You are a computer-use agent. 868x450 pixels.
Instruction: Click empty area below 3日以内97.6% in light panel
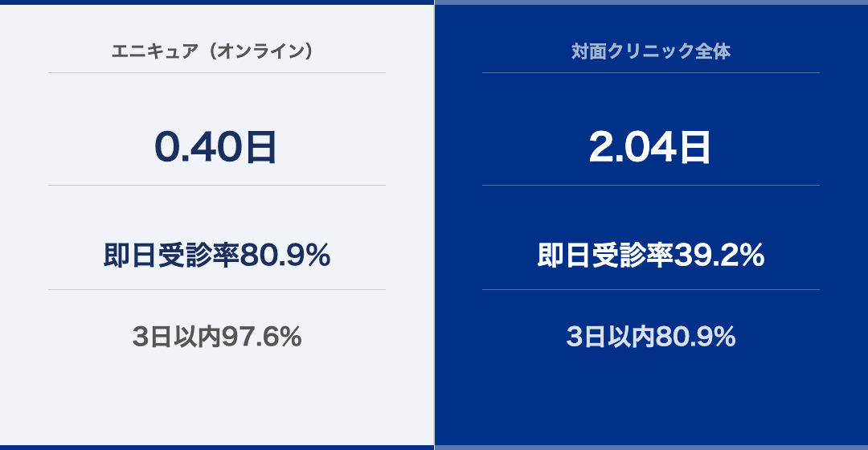click(x=216, y=399)
